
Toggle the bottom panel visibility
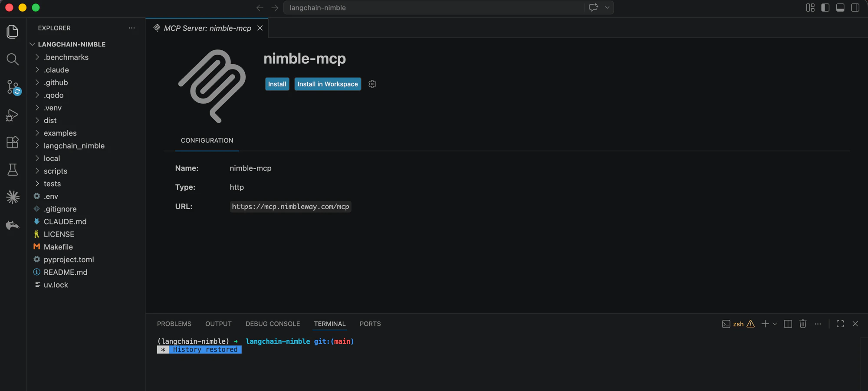pyautogui.click(x=840, y=7)
